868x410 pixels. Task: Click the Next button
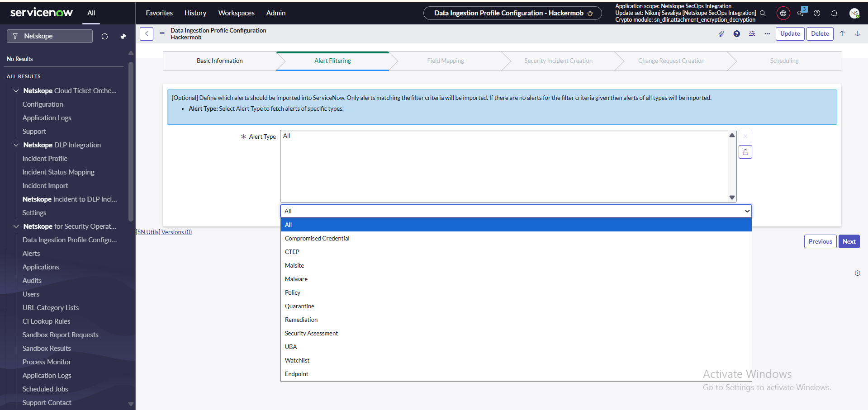tap(849, 241)
